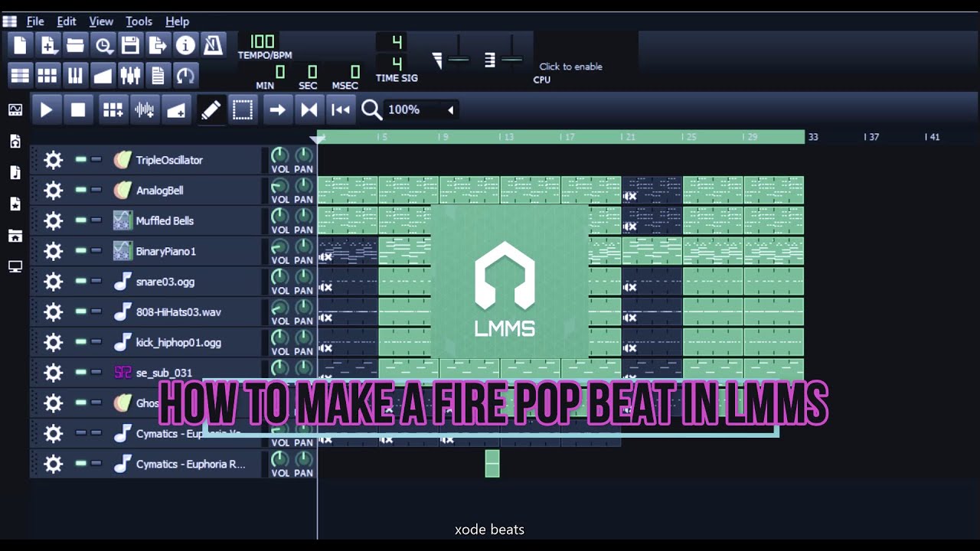Open the controller rack icon

click(x=185, y=75)
